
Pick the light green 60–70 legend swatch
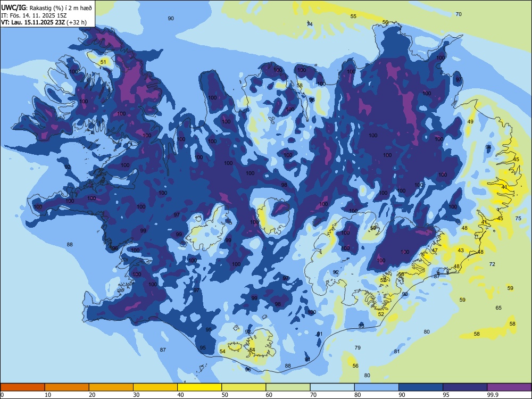[x=288, y=387]
